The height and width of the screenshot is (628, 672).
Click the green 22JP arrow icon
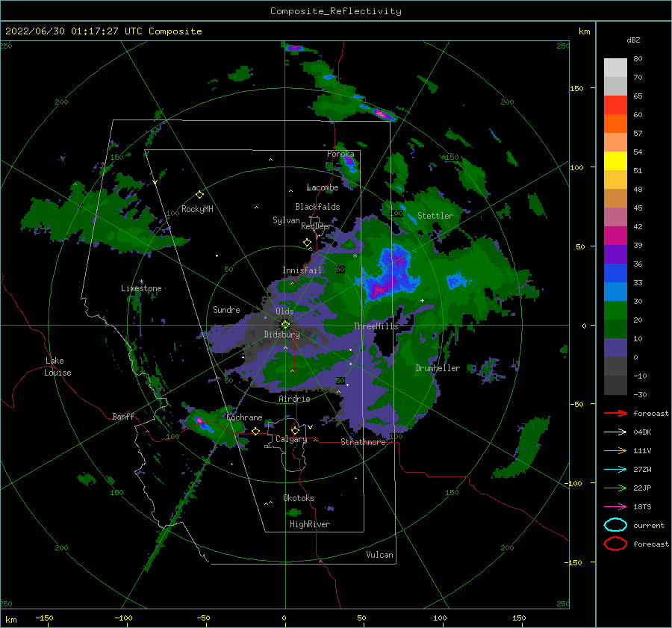615,488
